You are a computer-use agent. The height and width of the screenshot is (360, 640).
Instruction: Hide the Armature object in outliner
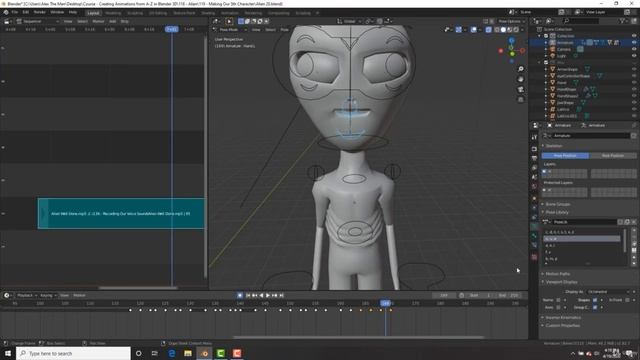click(634, 42)
